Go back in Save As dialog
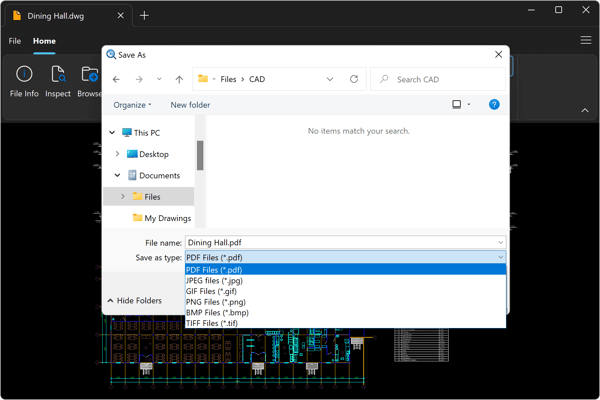 [x=116, y=79]
